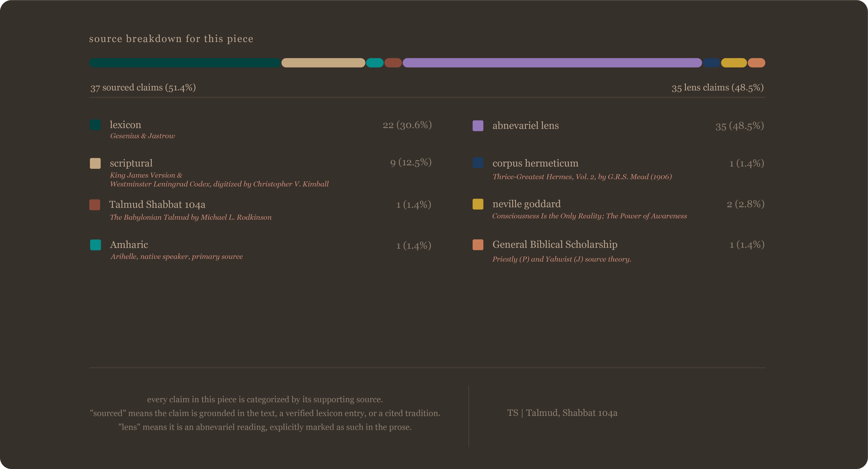Select the brown Talmud bar segment
This screenshot has height=469, width=868.
(393, 63)
